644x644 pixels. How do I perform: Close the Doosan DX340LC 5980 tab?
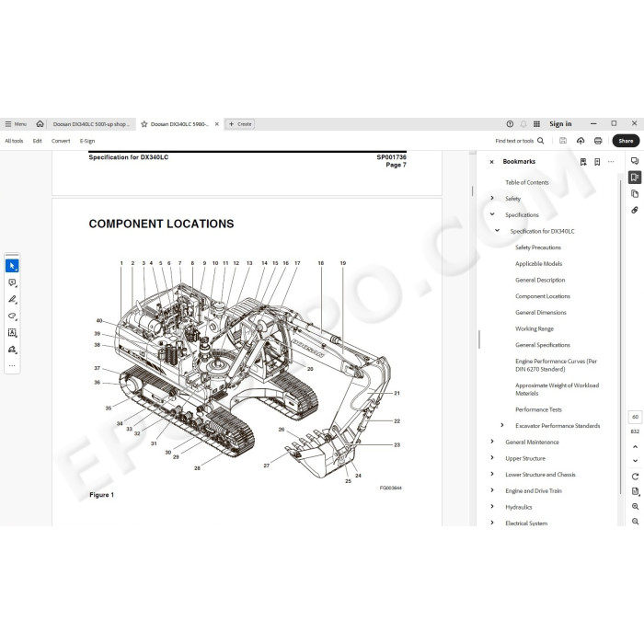(x=217, y=124)
